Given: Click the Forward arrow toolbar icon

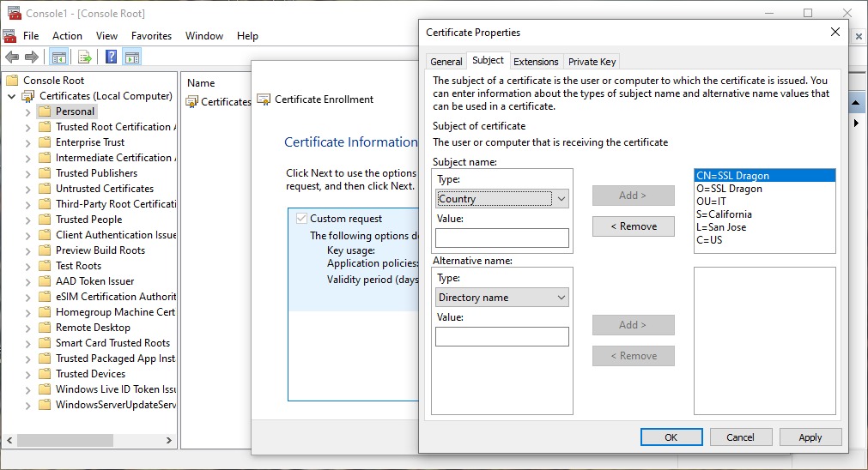Looking at the screenshot, I should [32, 57].
